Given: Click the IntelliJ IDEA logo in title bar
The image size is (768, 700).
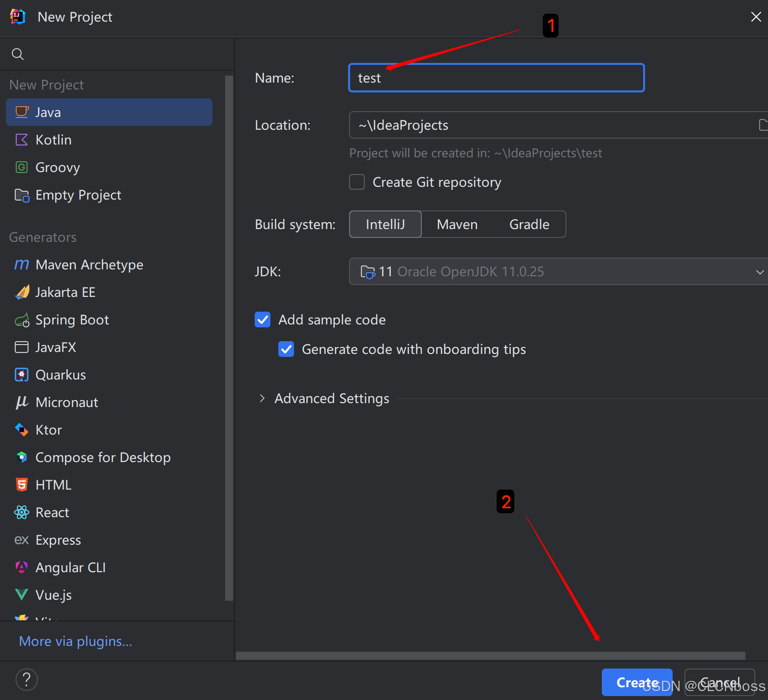Looking at the screenshot, I should pos(18,17).
